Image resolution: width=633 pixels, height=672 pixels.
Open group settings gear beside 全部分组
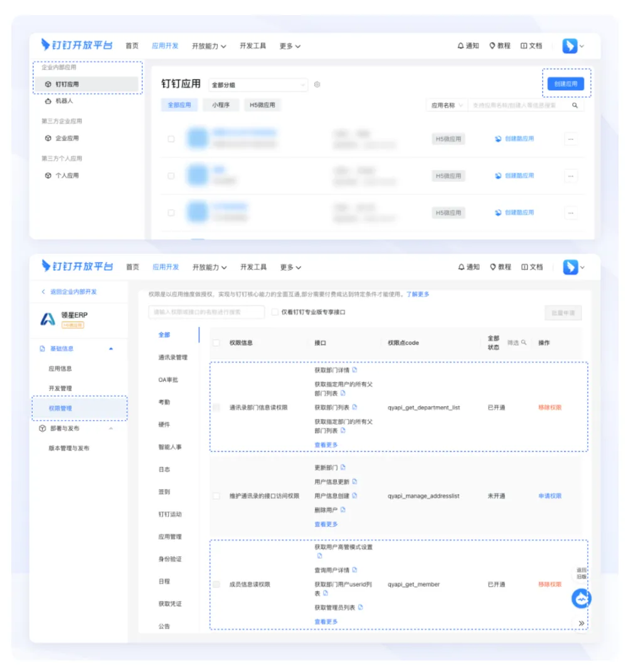317,85
